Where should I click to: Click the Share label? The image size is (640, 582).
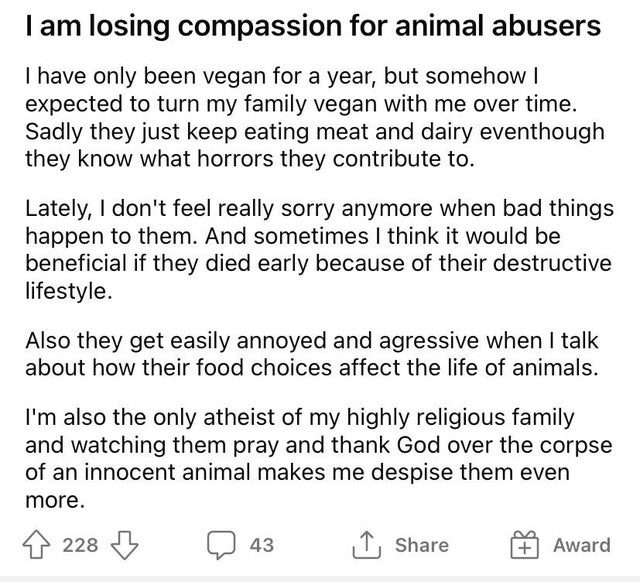pyautogui.click(x=422, y=545)
